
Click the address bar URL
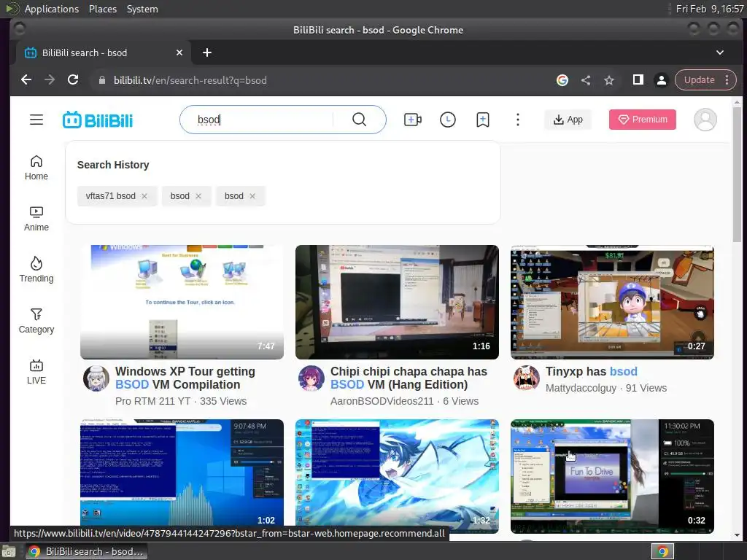[x=190, y=80]
